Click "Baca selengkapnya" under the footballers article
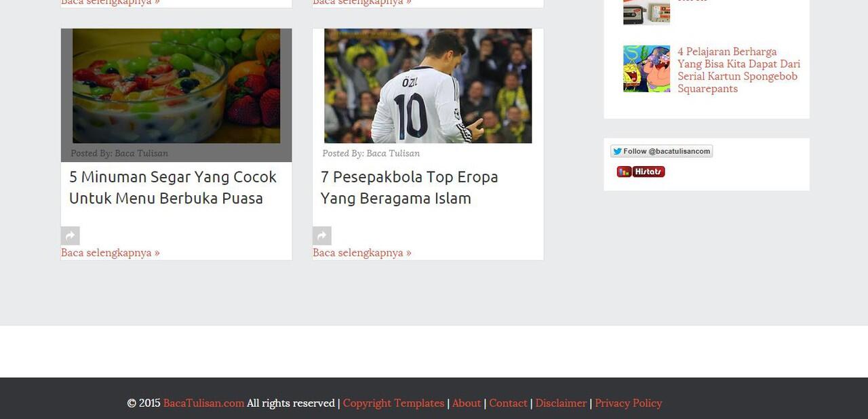This screenshot has width=868, height=419. 362,252
